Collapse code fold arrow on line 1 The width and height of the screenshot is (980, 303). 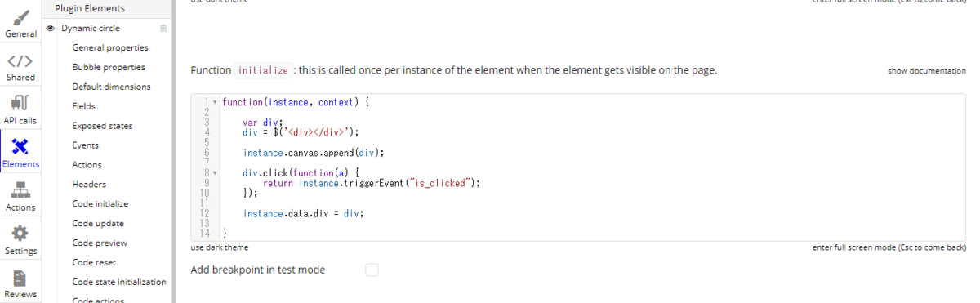(215, 102)
